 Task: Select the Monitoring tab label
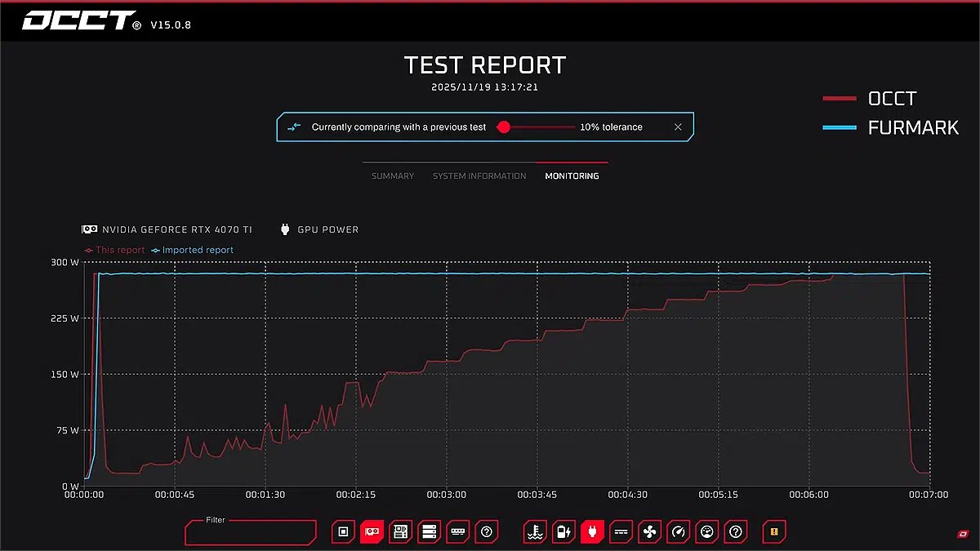[572, 176]
